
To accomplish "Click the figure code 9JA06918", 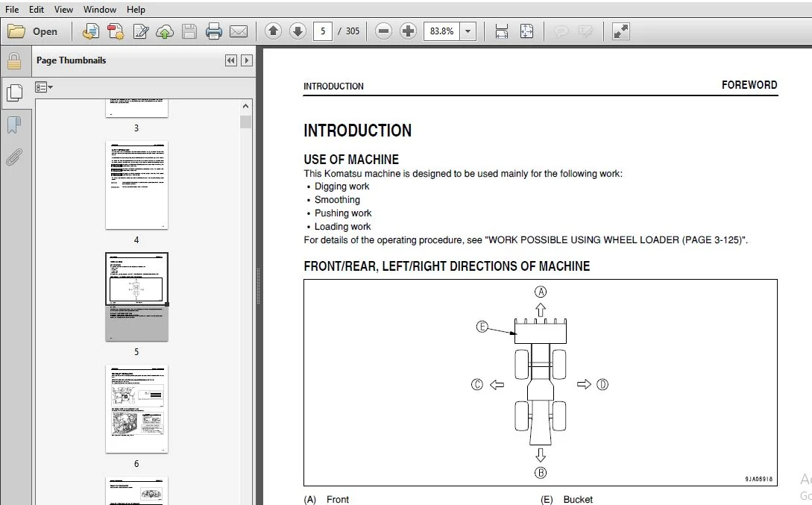I will point(758,479).
